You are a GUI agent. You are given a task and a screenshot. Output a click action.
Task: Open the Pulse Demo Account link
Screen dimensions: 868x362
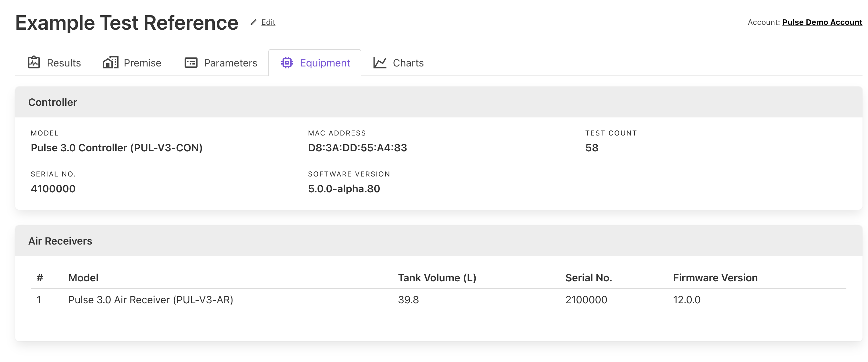(822, 22)
